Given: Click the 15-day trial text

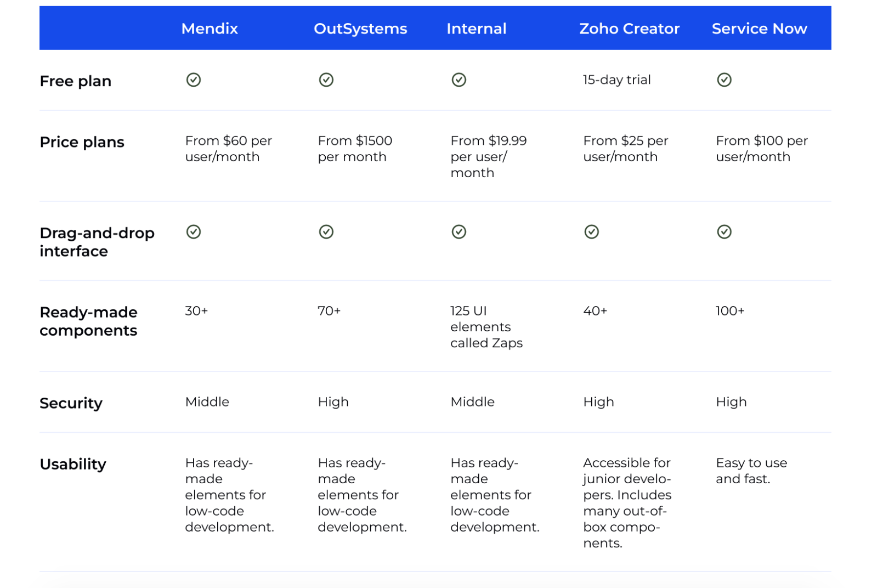Looking at the screenshot, I should pos(616,80).
